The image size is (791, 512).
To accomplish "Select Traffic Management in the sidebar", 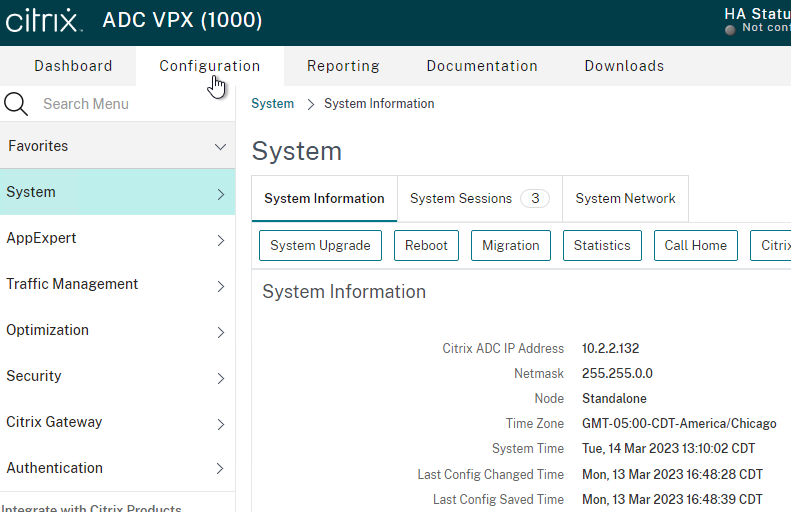I will pos(118,284).
